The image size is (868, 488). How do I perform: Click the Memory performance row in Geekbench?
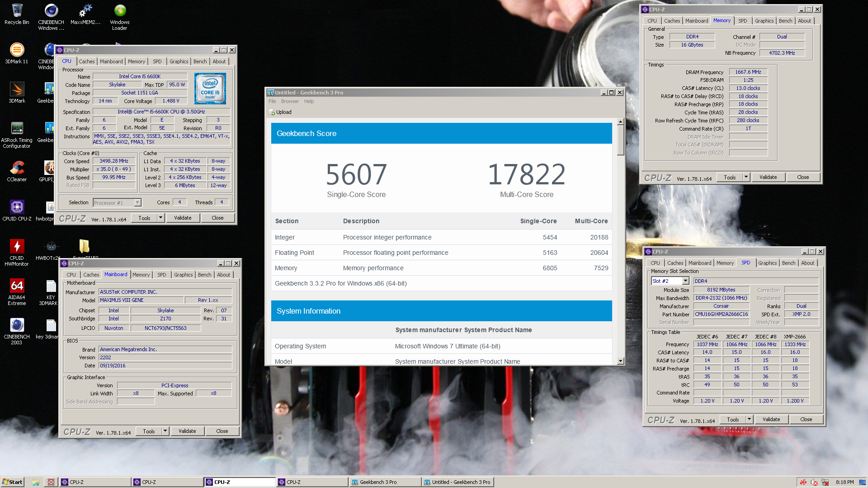point(442,268)
